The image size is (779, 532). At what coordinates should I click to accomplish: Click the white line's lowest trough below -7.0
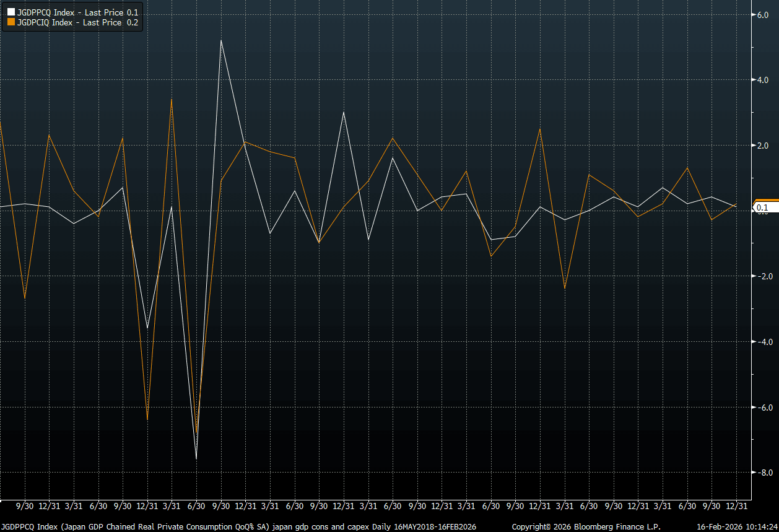196,459
